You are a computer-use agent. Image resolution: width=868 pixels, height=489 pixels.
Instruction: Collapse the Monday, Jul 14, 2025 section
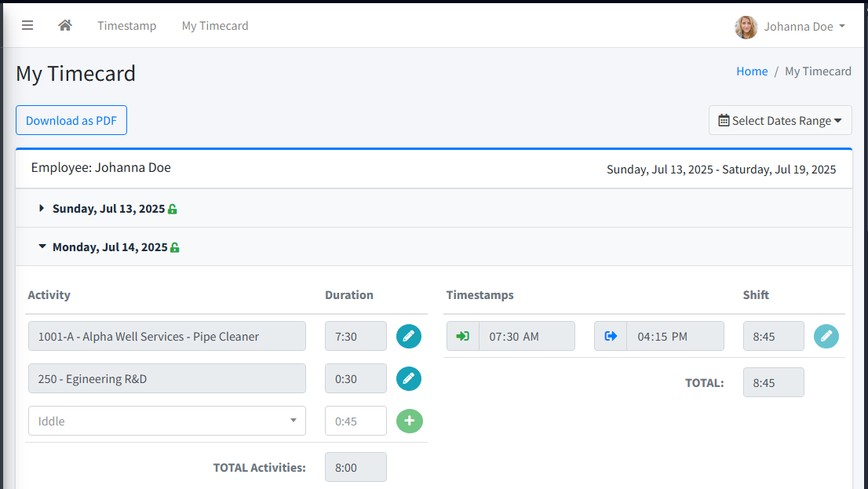click(110, 247)
